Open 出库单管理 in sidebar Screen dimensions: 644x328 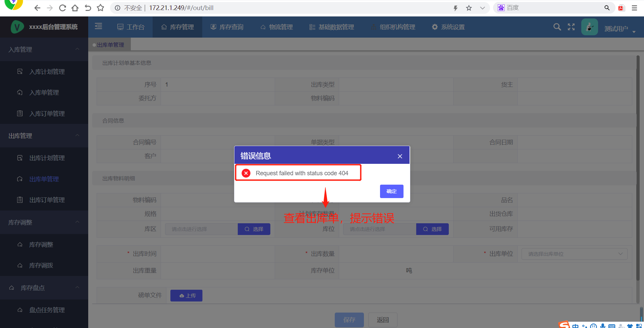[x=44, y=179]
